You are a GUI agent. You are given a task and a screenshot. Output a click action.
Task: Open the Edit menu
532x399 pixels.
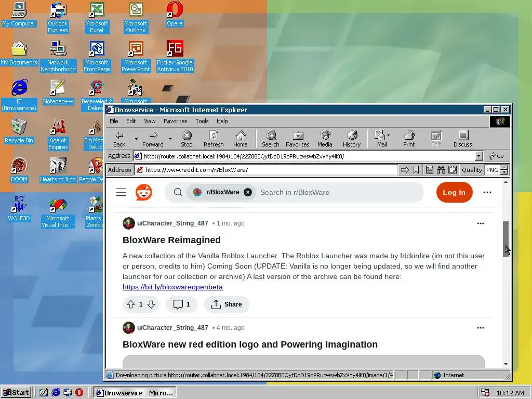131,121
